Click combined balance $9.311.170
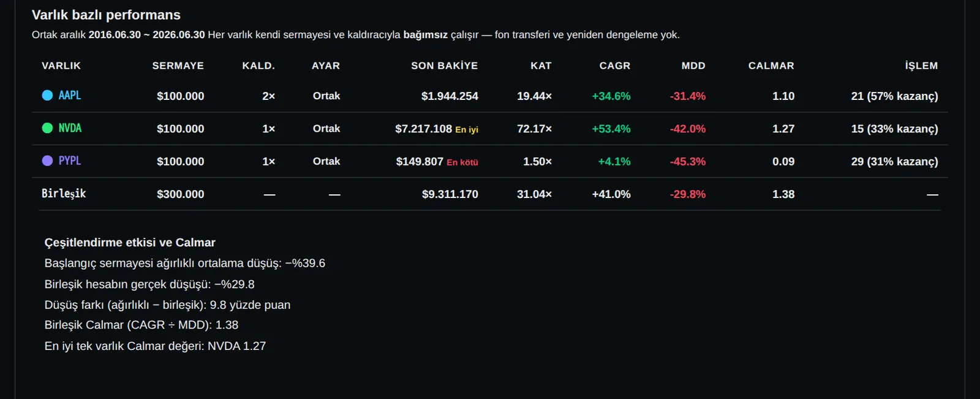Viewport: 980px width, 399px height. coord(450,194)
